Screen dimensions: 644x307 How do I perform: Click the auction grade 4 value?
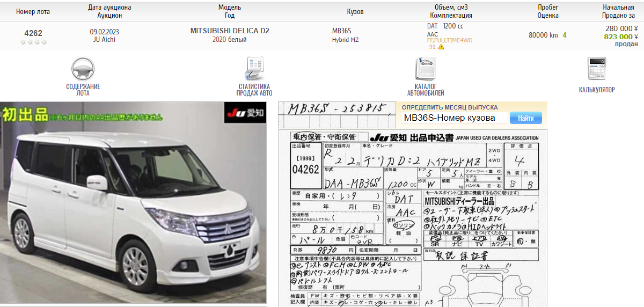coord(565,35)
